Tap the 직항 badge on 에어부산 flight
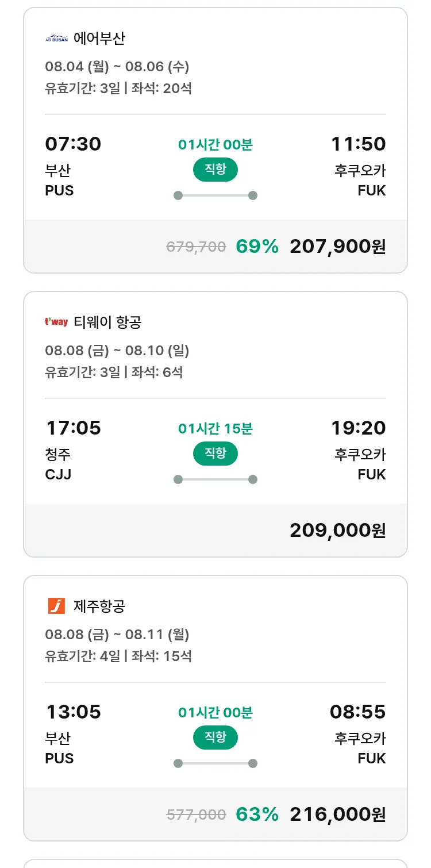 (x=215, y=170)
